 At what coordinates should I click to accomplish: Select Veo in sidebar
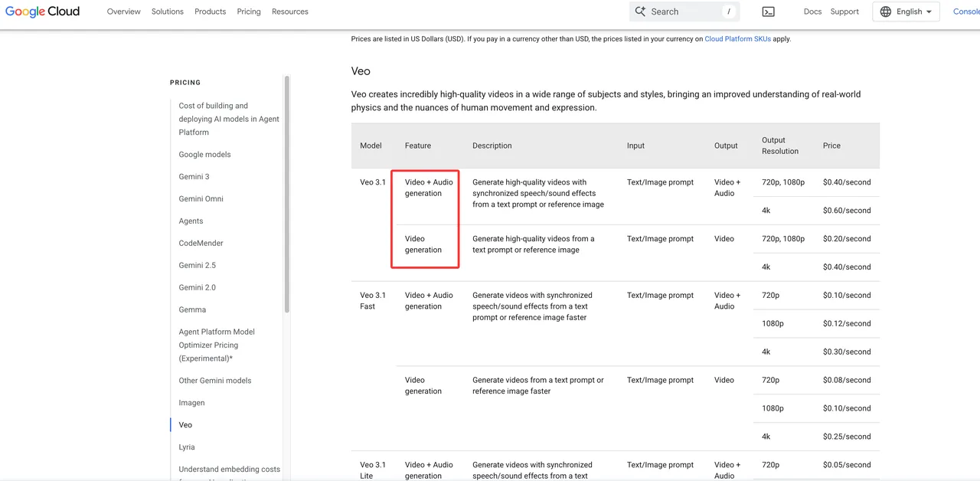click(x=185, y=424)
